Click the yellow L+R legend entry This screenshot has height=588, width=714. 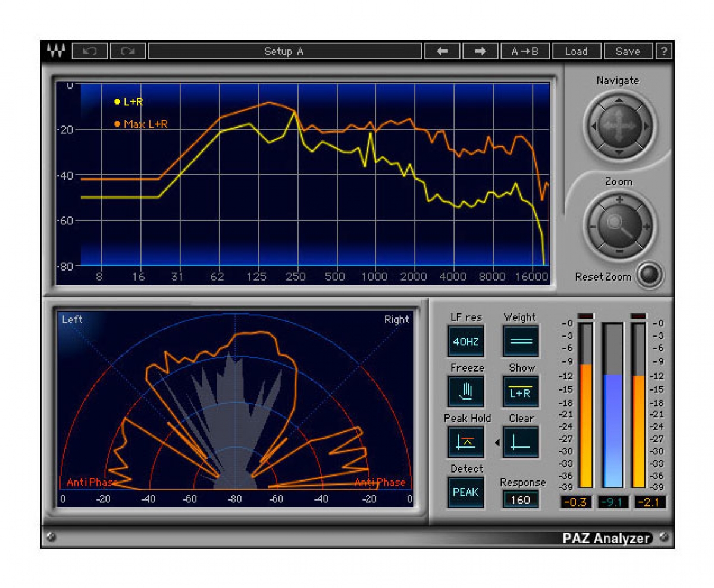129,102
